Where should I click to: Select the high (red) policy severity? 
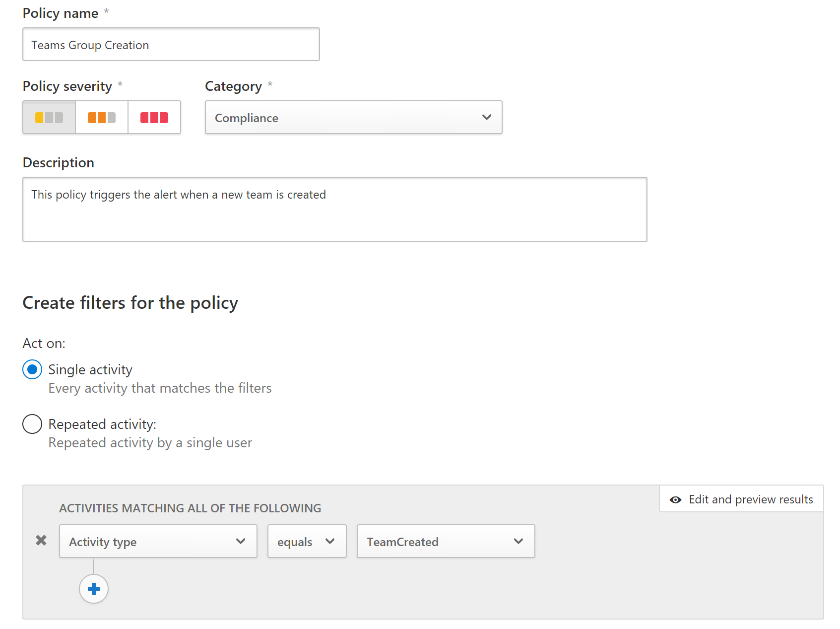pos(154,117)
